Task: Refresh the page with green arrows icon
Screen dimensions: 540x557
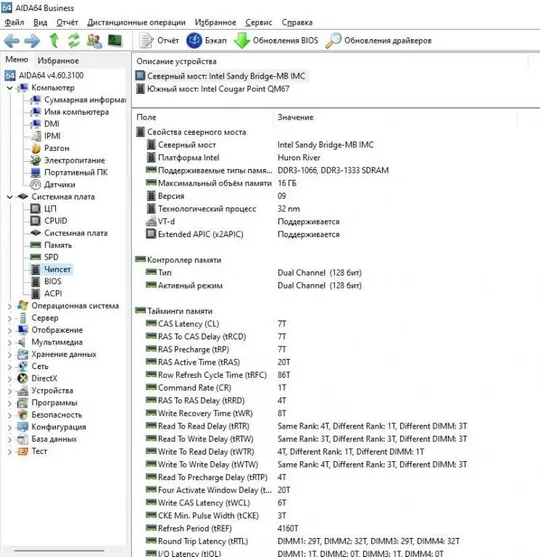Action: 74,40
